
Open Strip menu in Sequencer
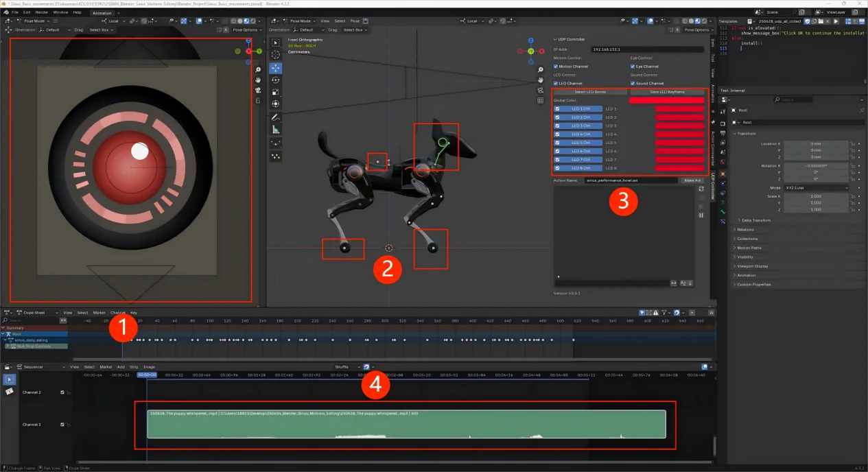(134, 367)
